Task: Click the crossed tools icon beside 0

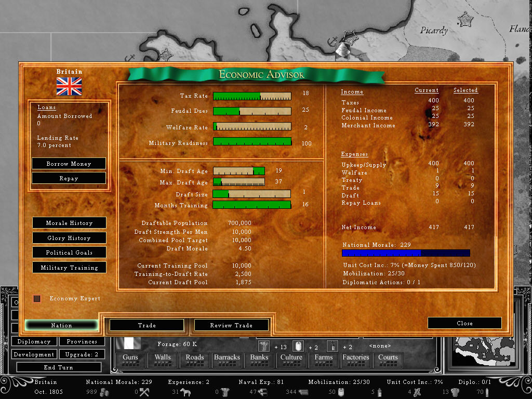Action: [144, 392]
